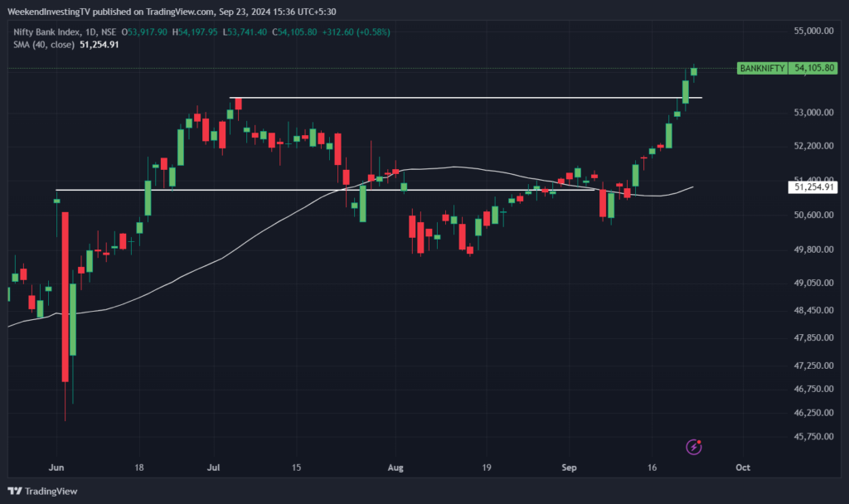Click the close value C54,105.80 in the header
Screen dimensions: 849x504
(x=294, y=32)
